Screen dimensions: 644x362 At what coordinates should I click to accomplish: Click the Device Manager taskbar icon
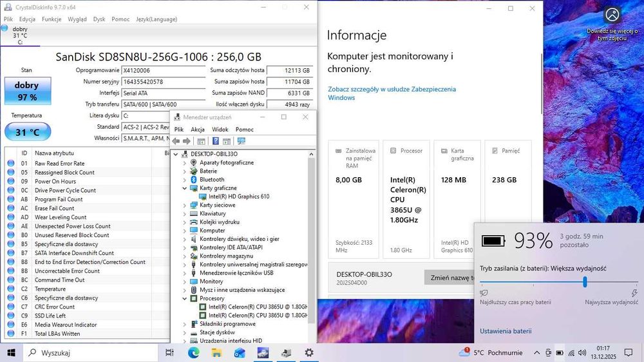(287, 352)
